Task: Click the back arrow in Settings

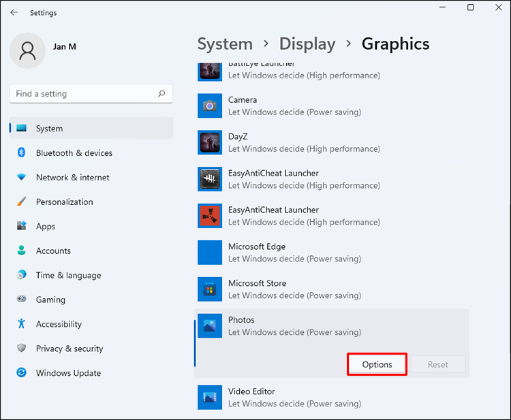Action: (x=14, y=12)
